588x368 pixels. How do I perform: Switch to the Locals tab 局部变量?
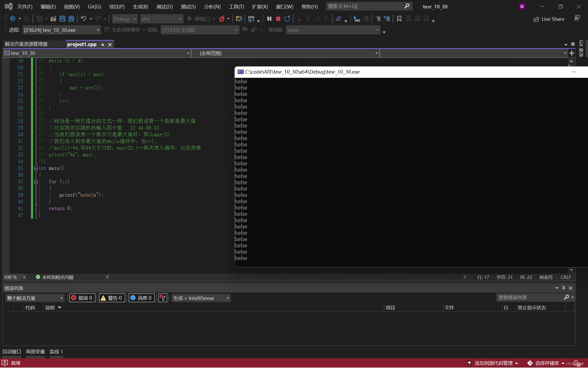coord(35,352)
